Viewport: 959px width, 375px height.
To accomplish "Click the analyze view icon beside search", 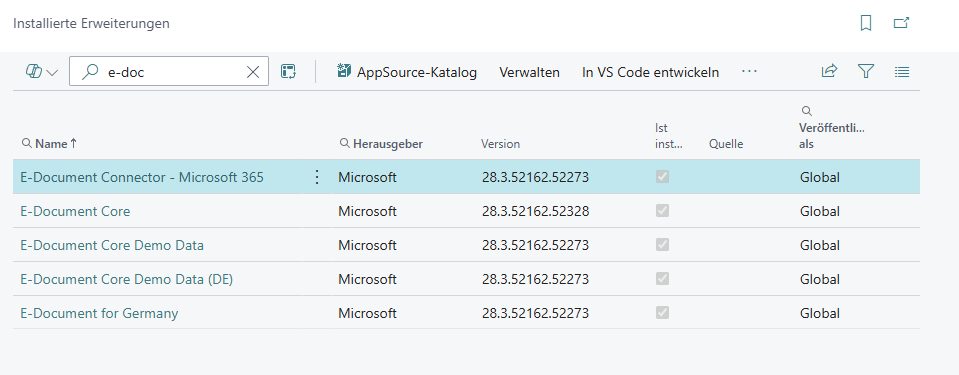I will pyautogui.click(x=288, y=72).
